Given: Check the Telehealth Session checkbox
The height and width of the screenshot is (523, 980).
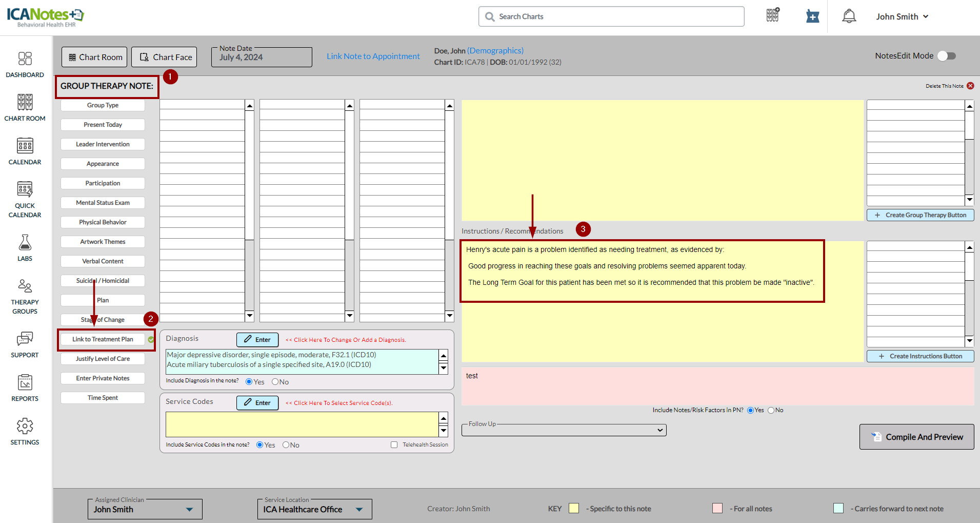Looking at the screenshot, I should coord(394,445).
